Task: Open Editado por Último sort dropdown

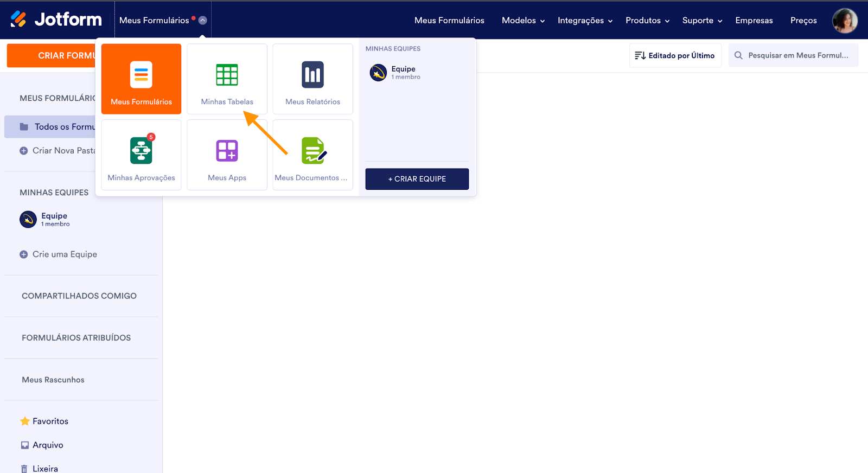Action: pyautogui.click(x=675, y=55)
